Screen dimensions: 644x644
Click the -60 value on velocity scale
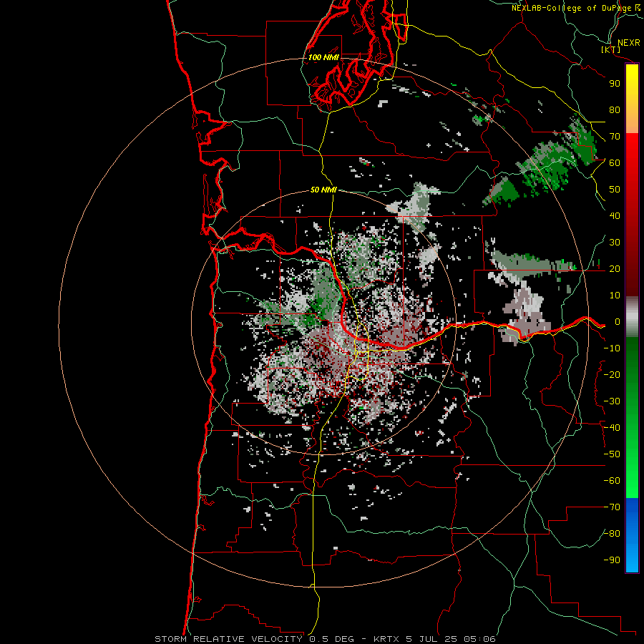[612, 481]
